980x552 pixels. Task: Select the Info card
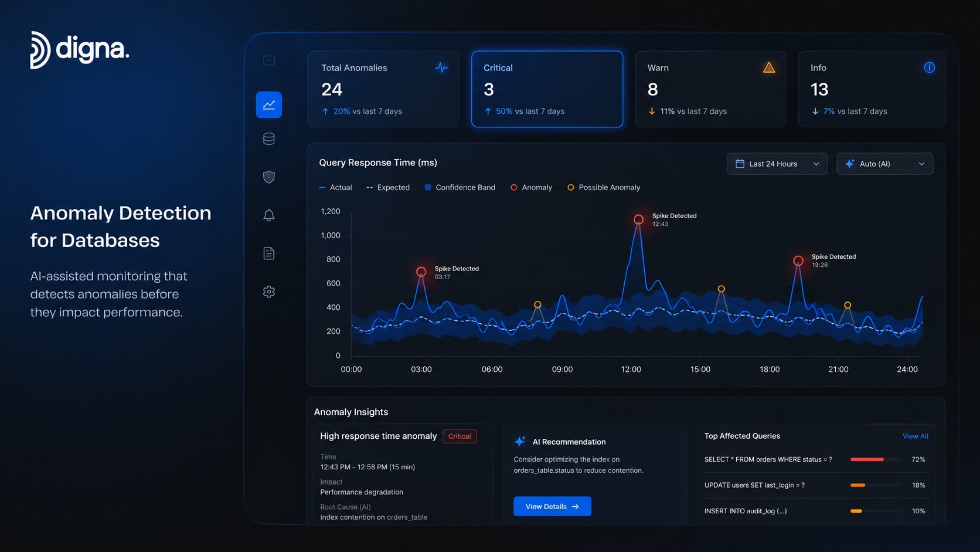(872, 89)
